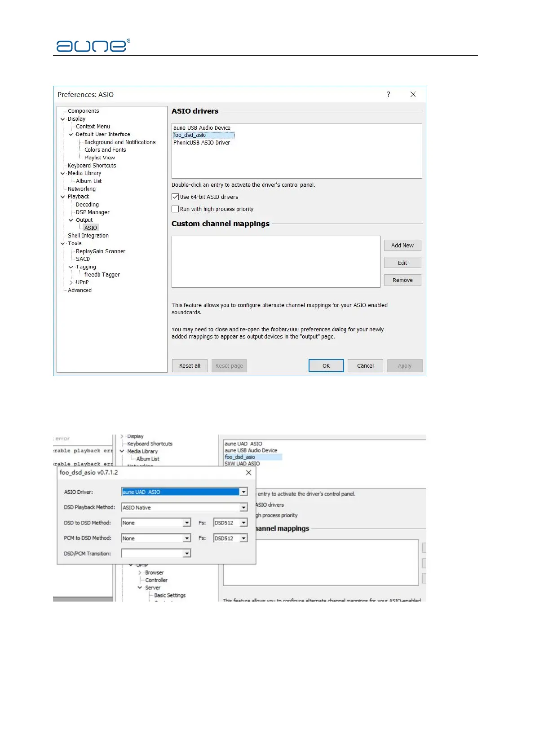The image size is (535, 756).
Task: Select Album List in upper Preferences tree
Action: (88, 181)
